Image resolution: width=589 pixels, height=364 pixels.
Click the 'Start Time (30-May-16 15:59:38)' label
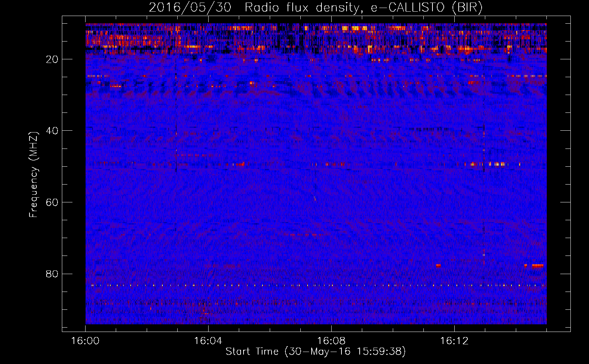pos(316,352)
